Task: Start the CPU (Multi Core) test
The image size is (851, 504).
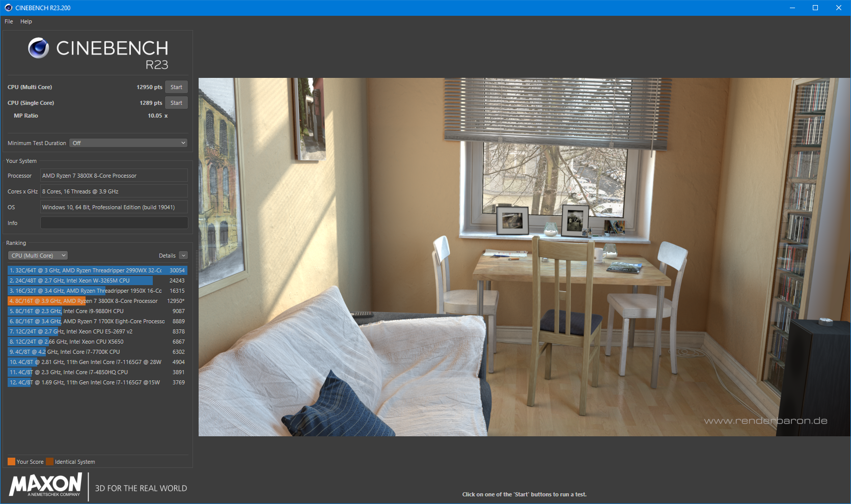Action: 176,87
